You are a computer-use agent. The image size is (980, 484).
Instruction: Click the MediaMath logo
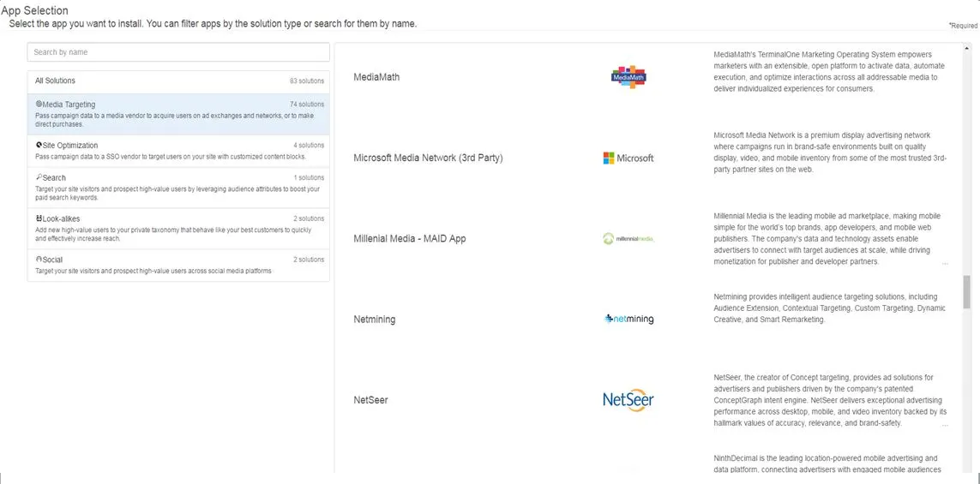click(x=628, y=77)
